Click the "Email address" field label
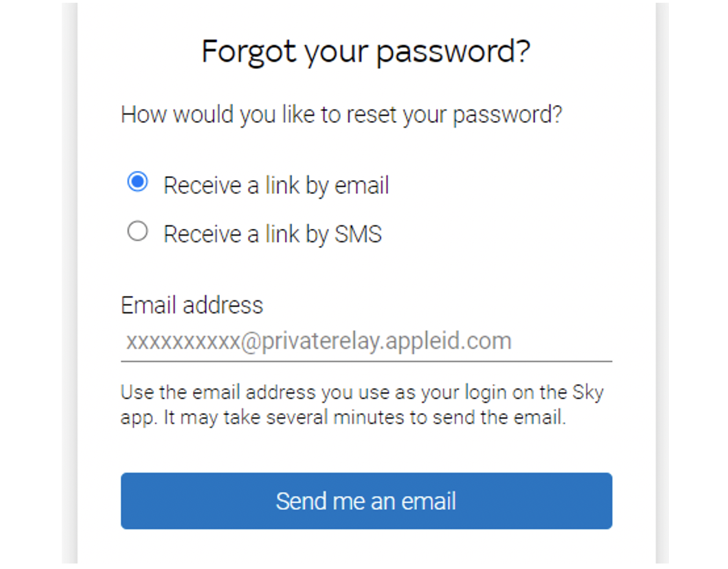This screenshot has width=728, height=569. (192, 305)
